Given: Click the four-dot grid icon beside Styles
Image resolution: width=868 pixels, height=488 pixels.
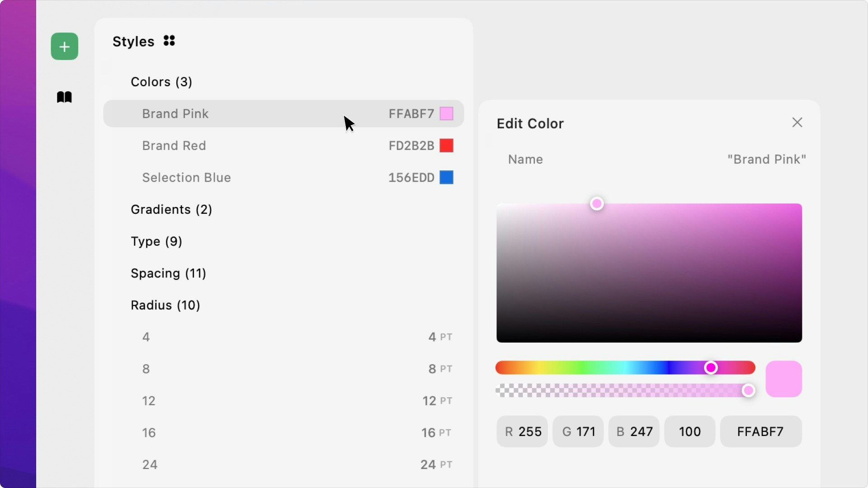Looking at the screenshot, I should coord(169,41).
